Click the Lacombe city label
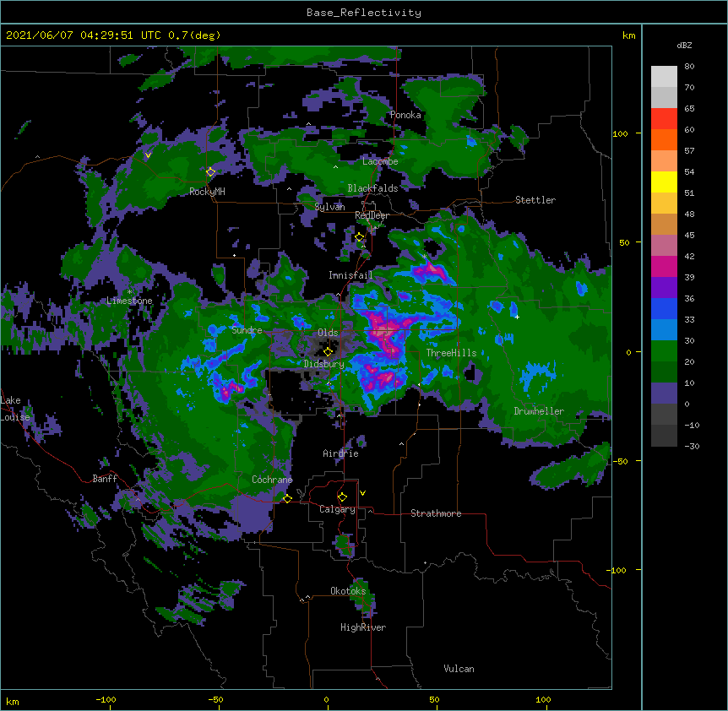This screenshot has width=728, height=711. click(380, 161)
